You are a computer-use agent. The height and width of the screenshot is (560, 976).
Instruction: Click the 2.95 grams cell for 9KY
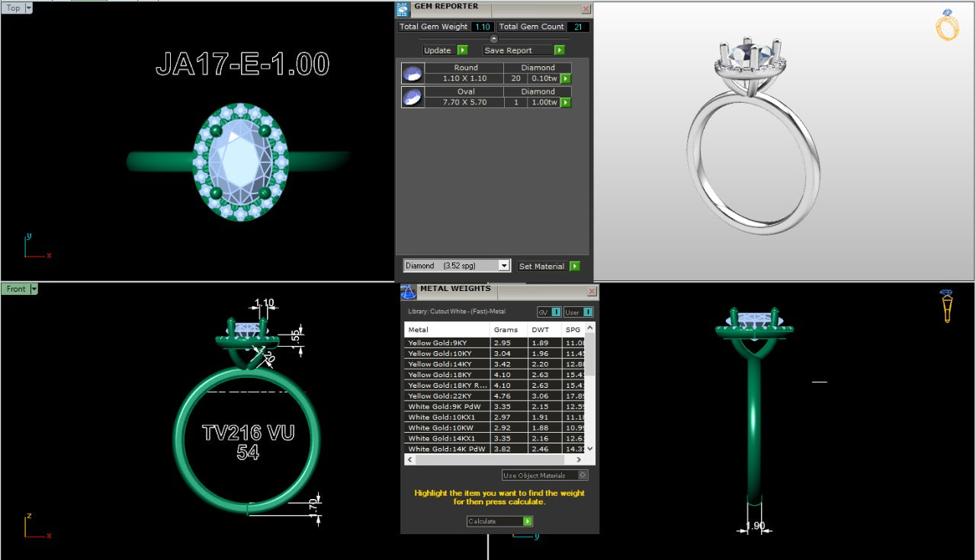(509, 343)
